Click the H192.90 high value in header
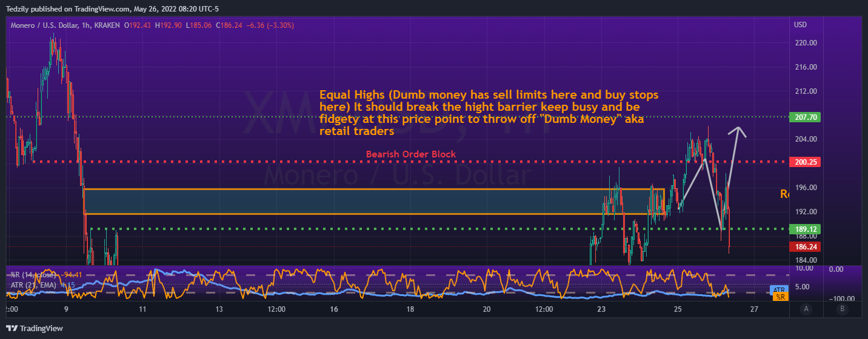 (169, 26)
